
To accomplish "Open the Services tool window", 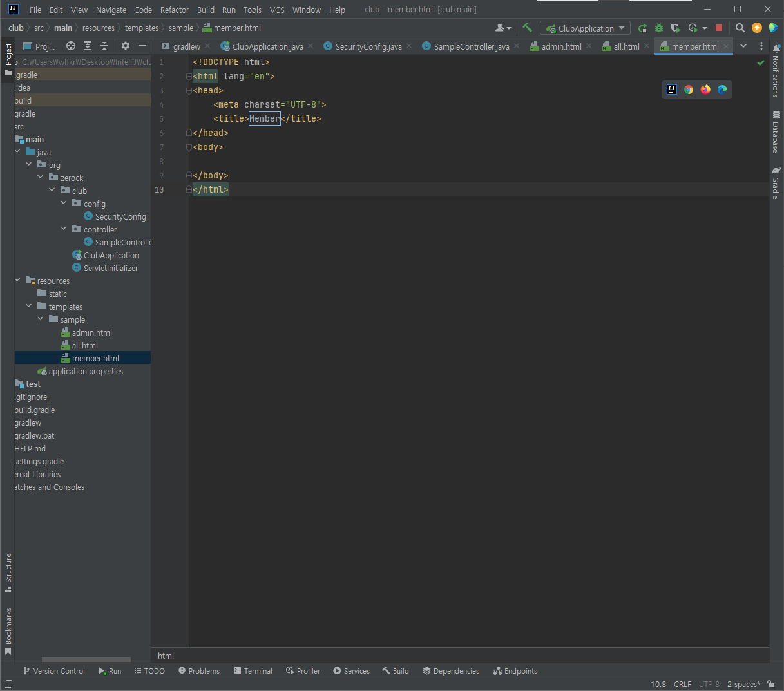I will pos(351,671).
